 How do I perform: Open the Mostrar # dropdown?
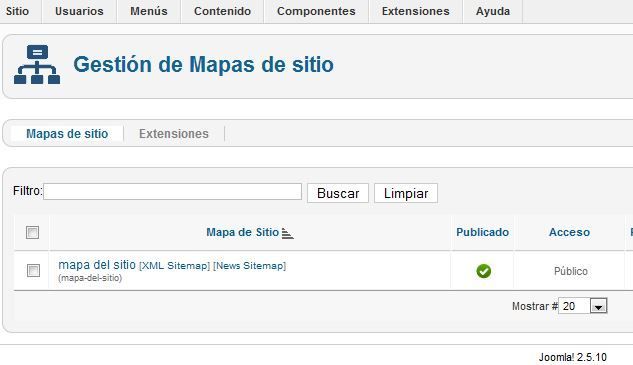583,306
